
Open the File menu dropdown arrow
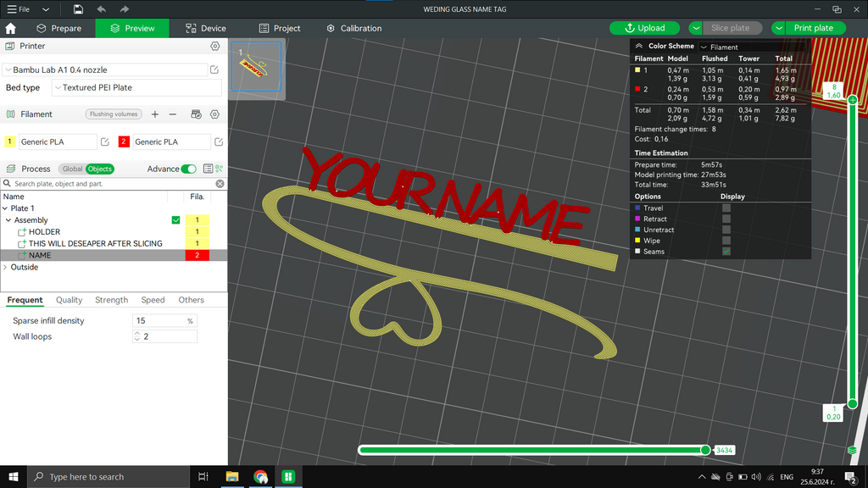[x=46, y=9]
